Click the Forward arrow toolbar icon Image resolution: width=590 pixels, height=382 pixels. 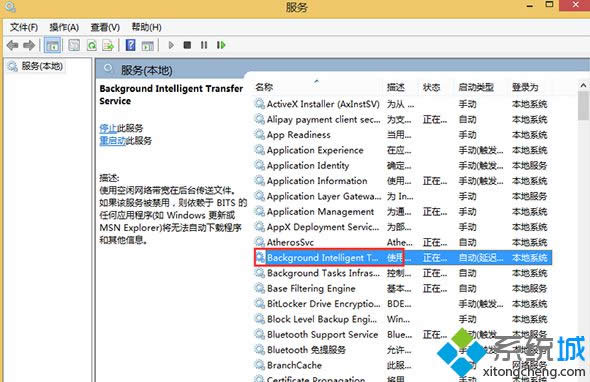click(x=29, y=46)
